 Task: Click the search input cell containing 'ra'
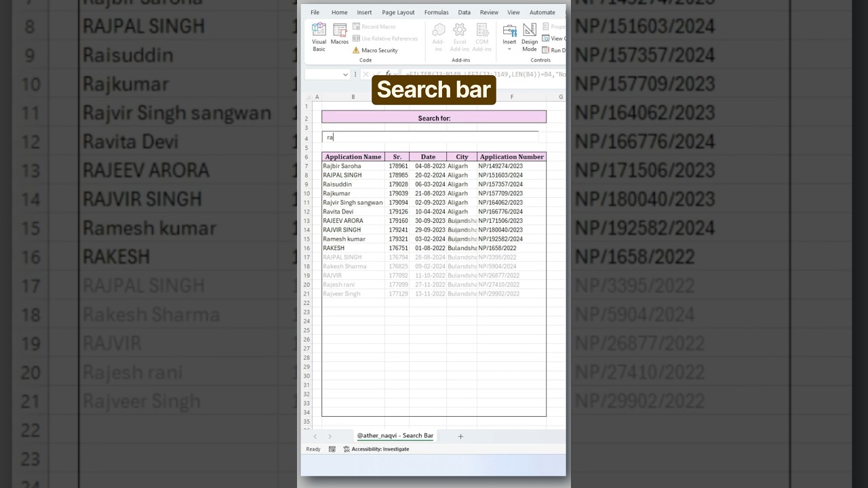[x=430, y=137]
